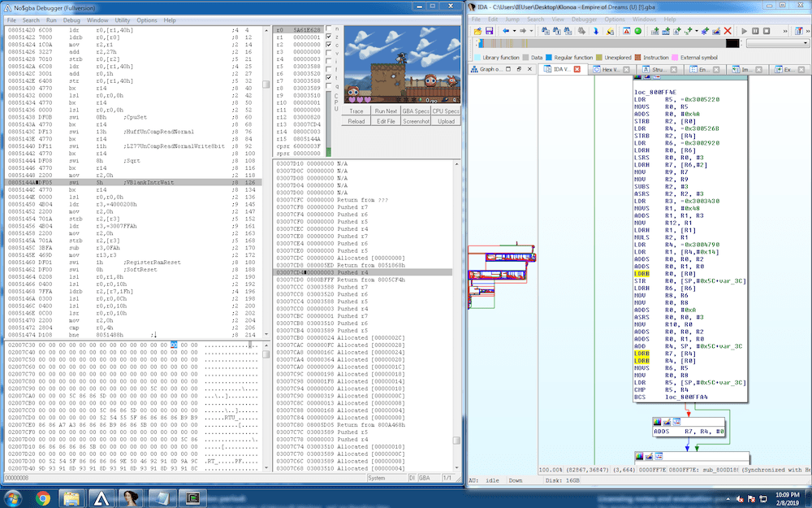Open empty combo box beside IDA navigation band
Viewport: 812px width, 508px height.
(777, 43)
